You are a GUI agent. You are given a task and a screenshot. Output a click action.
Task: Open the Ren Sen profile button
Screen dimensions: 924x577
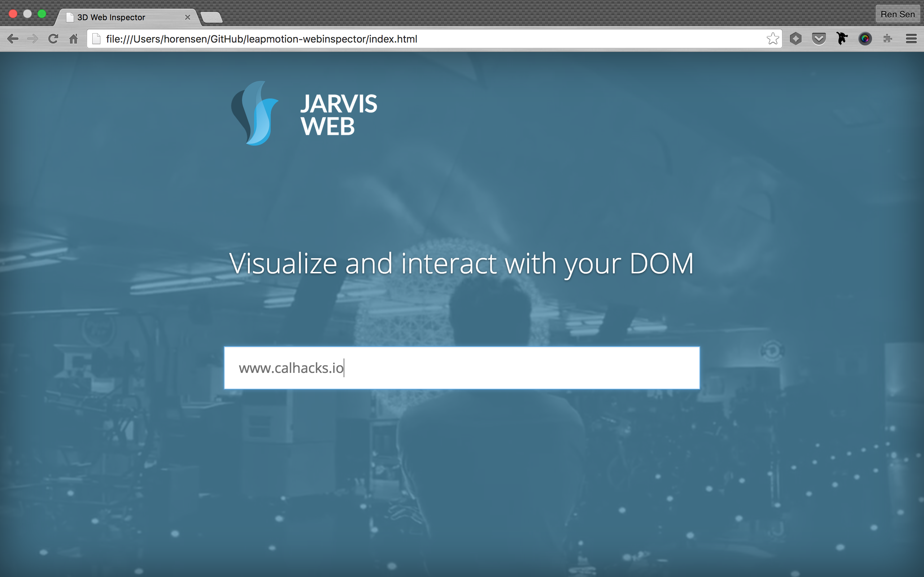click(x=897, y=14)
